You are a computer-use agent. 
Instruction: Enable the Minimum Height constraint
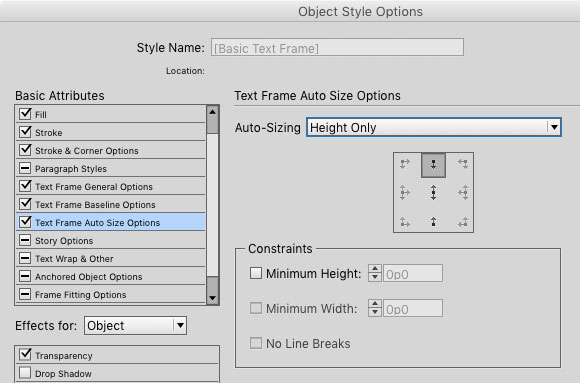pos(256,273)
